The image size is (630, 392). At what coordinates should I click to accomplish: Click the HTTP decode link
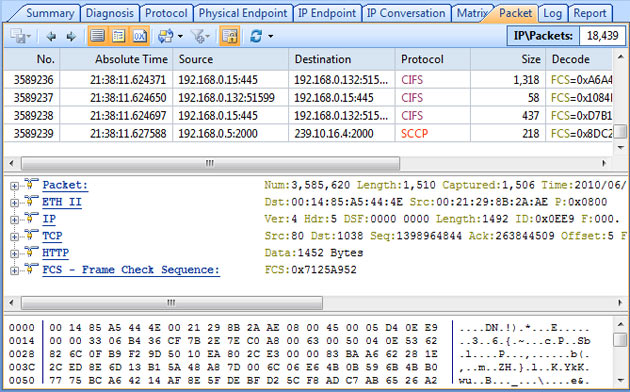point(55,253)
